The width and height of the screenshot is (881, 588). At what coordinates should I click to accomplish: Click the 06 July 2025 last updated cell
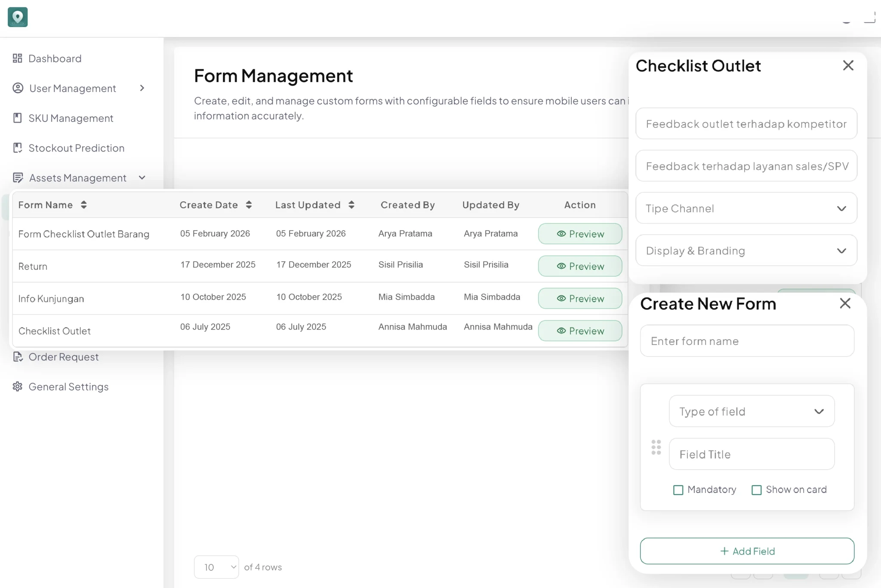tap(301, 327)
